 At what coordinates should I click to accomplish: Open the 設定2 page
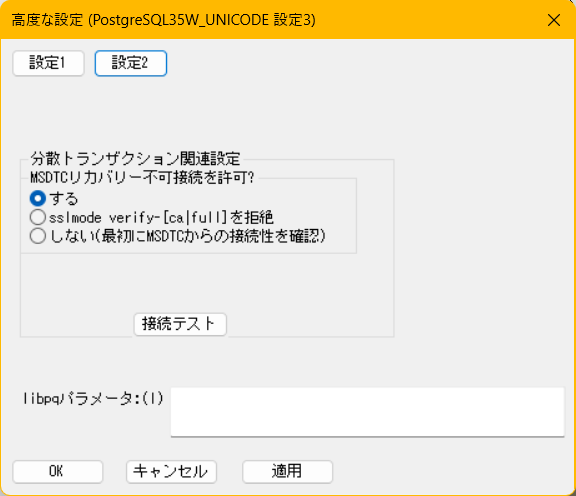tap(131, 63)
